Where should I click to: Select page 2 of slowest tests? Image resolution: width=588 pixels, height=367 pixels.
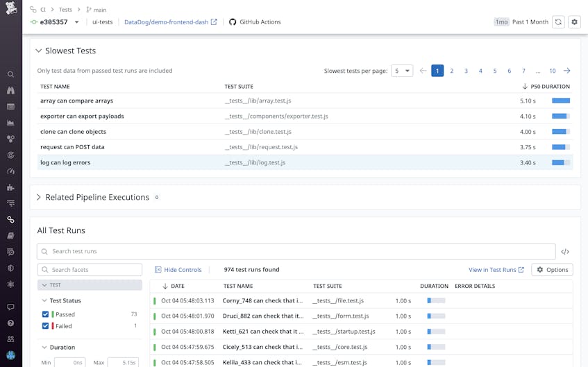[x=451, y=71]
